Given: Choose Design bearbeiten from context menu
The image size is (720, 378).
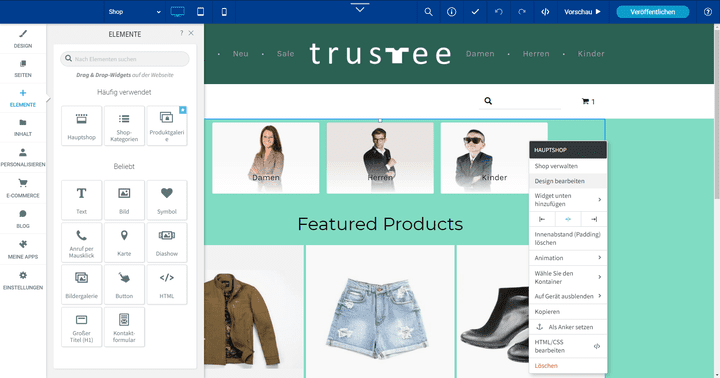Looking at the screenshot, I should coord(568,181).
